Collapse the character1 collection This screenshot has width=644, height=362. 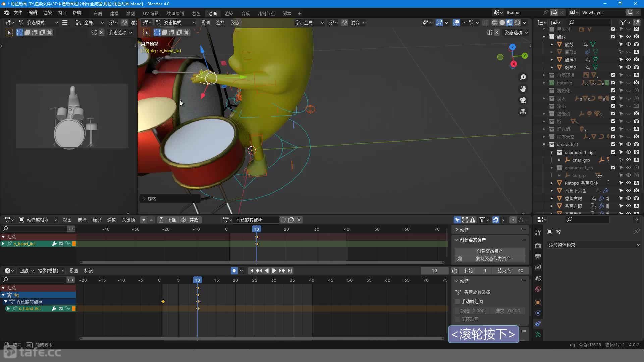[544, 144]
